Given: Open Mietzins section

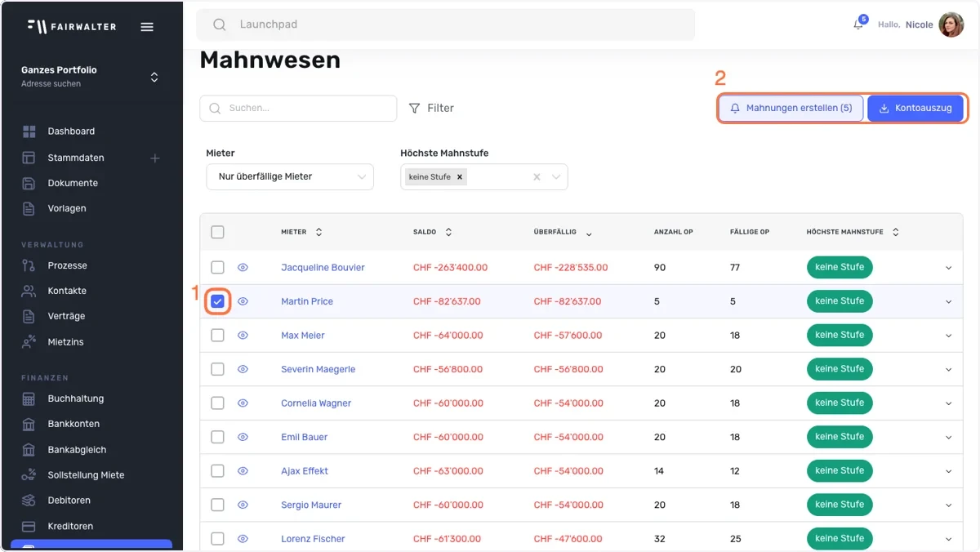Looking at the screenshot, I should 65,342.
